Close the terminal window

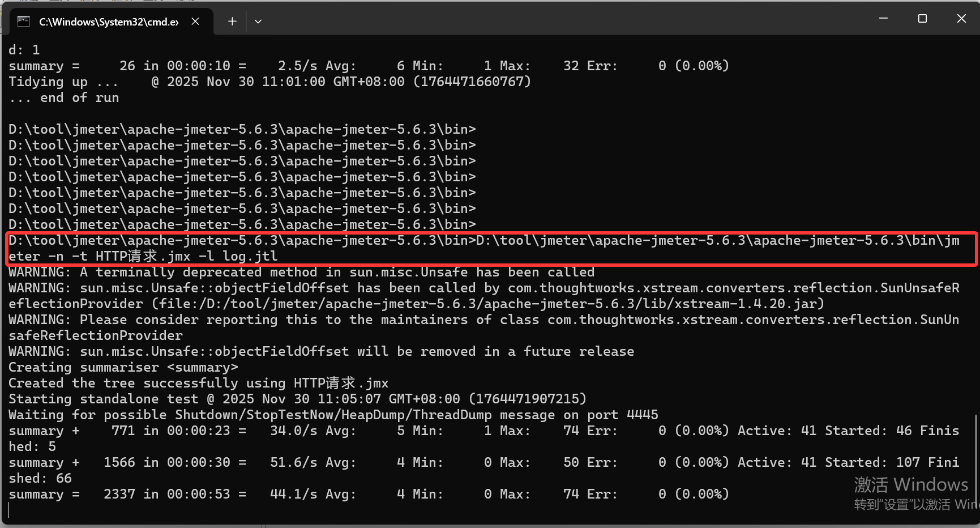tap(961, 19)
